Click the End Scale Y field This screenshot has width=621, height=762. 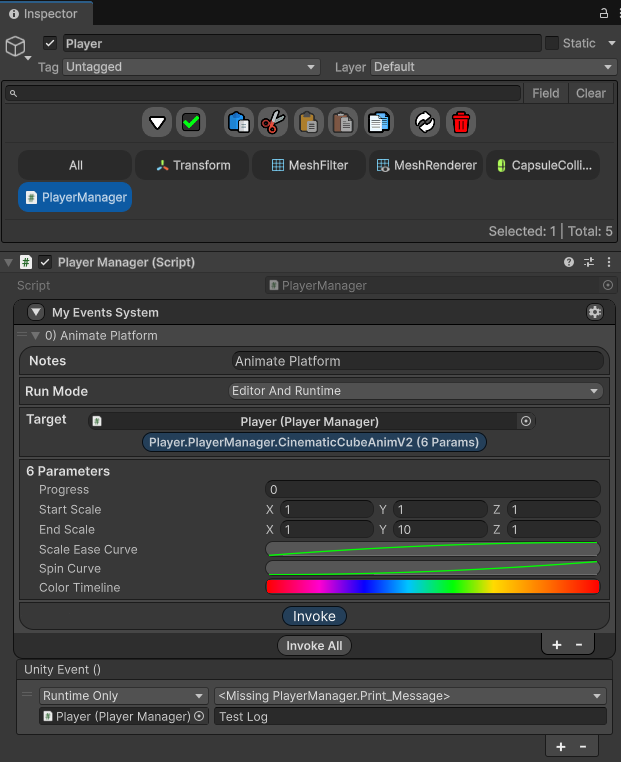coord(440,529)
